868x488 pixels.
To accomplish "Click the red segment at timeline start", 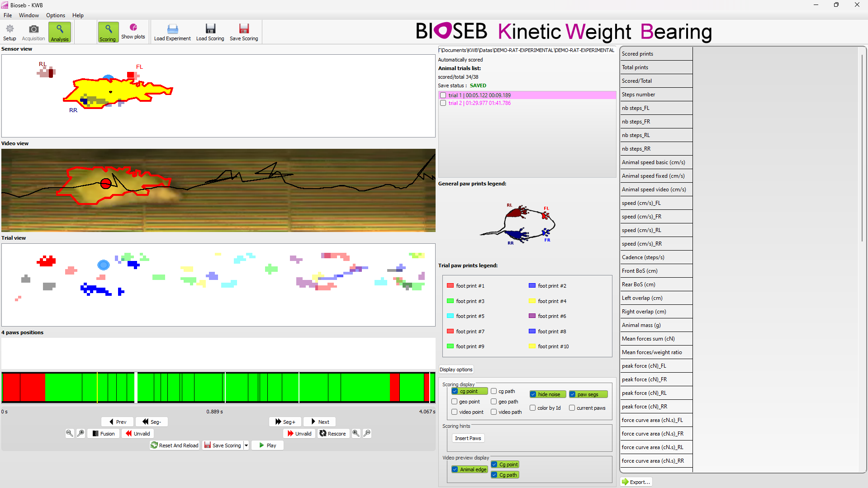I will pyautogui.click(x=11, y=388).
